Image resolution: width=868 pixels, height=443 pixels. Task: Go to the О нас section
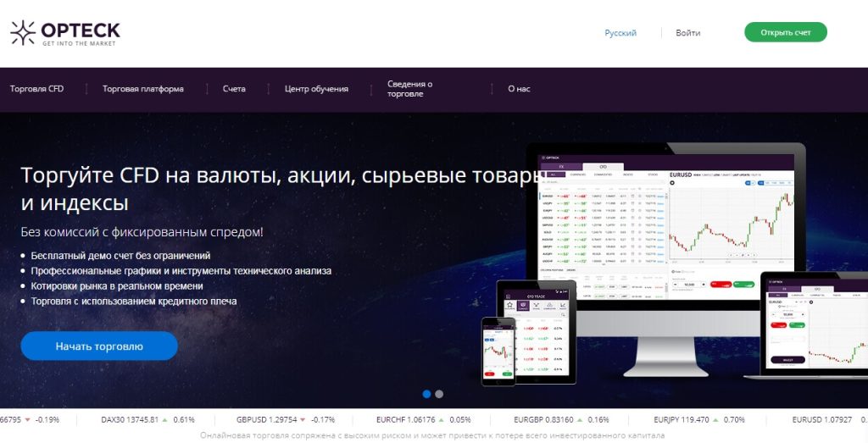[x=519, y=89]
